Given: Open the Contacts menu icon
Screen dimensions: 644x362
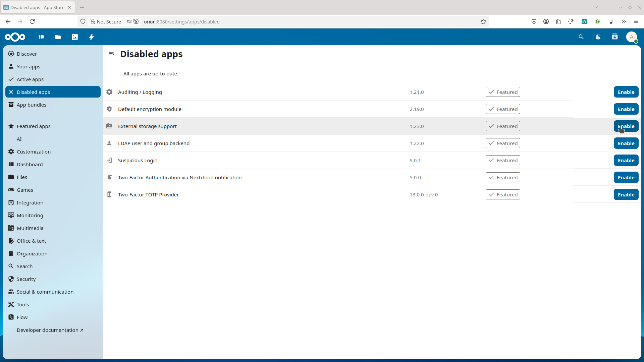Looking at the screenshot, I should pyautogui.click(x=615, y=37).
